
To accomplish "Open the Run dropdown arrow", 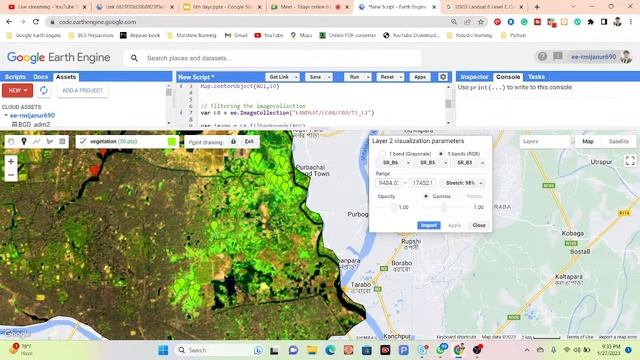I will [368, 77].
